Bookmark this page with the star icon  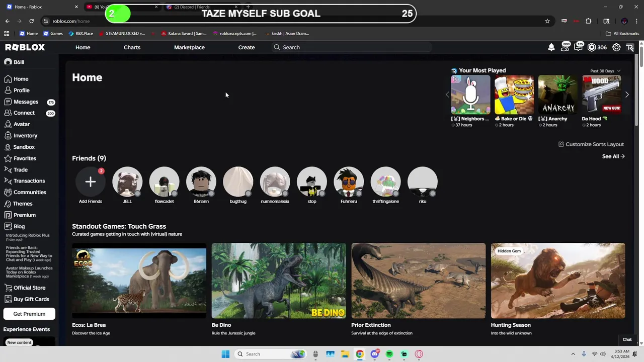tap(547, 21)
